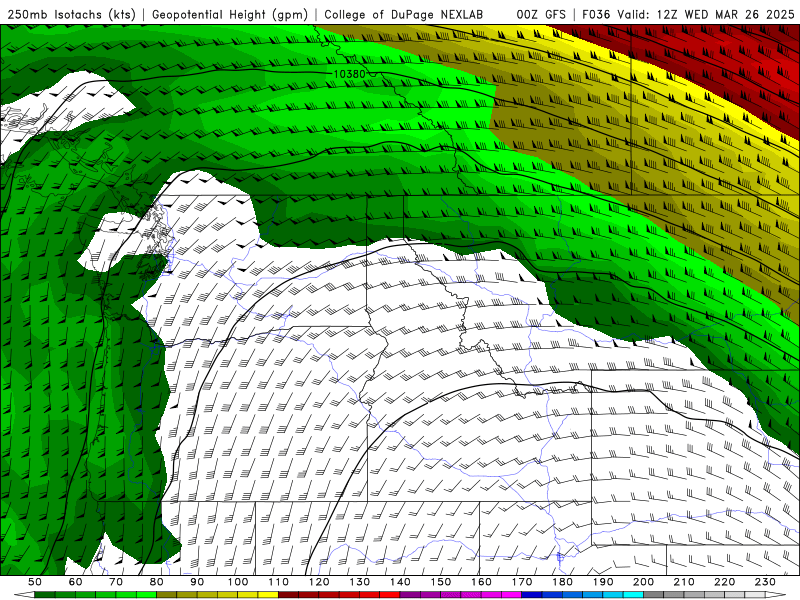The width and height of the screenshot is (800, 600).
Task: Click the dark maroon swatch below 120
Action: (289, 595)
